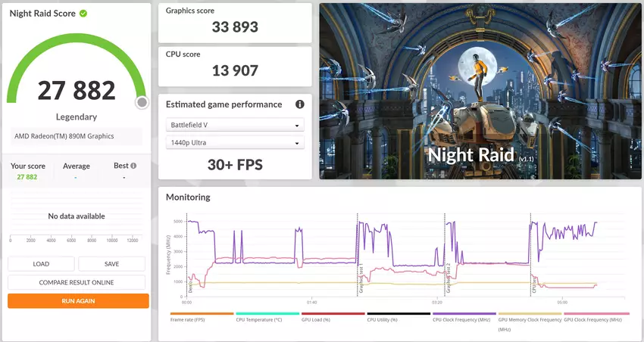Click the gauge knob on the score arc

click(142, 103)
